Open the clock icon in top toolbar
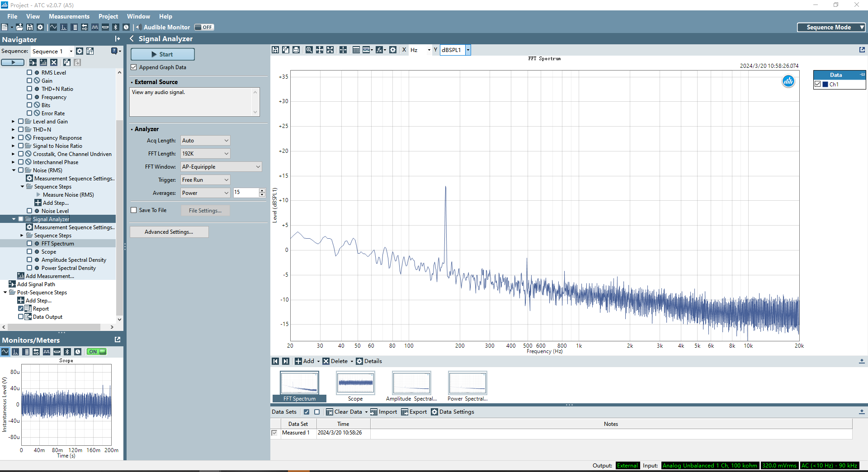Image resolution: width=868 pixels, height=472 pixels. point(126,27)
